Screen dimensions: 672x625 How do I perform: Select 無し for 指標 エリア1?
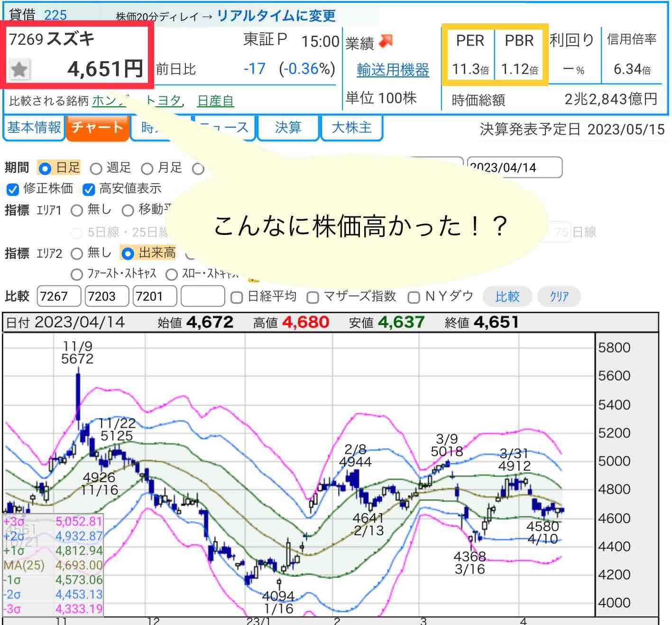click(77, 210)
